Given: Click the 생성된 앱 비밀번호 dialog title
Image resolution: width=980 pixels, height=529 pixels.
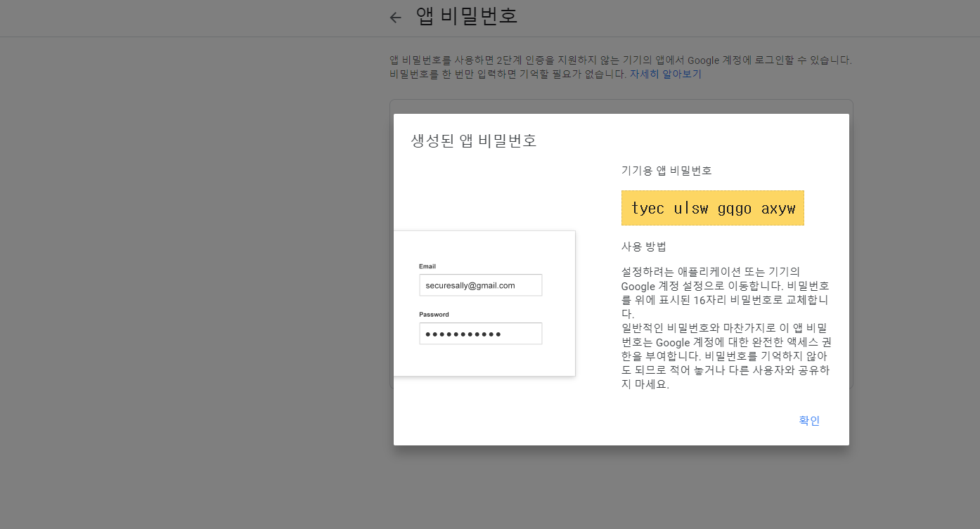Looking at the screenshot, I should click(474, 141).
